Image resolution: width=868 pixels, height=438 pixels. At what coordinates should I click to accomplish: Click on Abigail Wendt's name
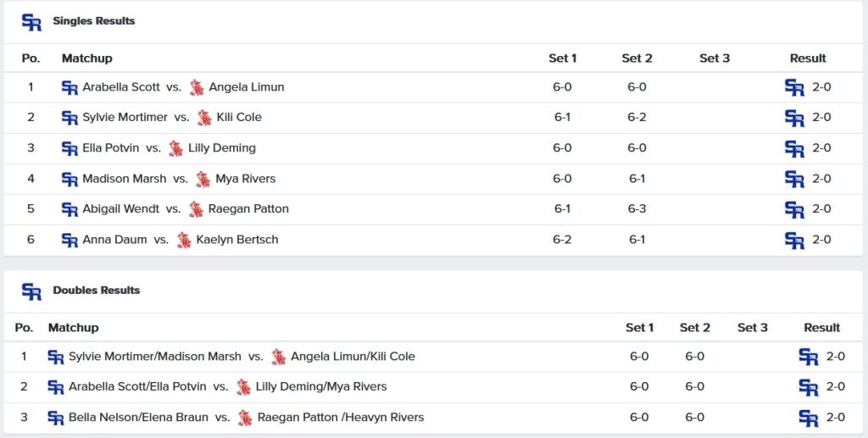click(x=120, y=209)
